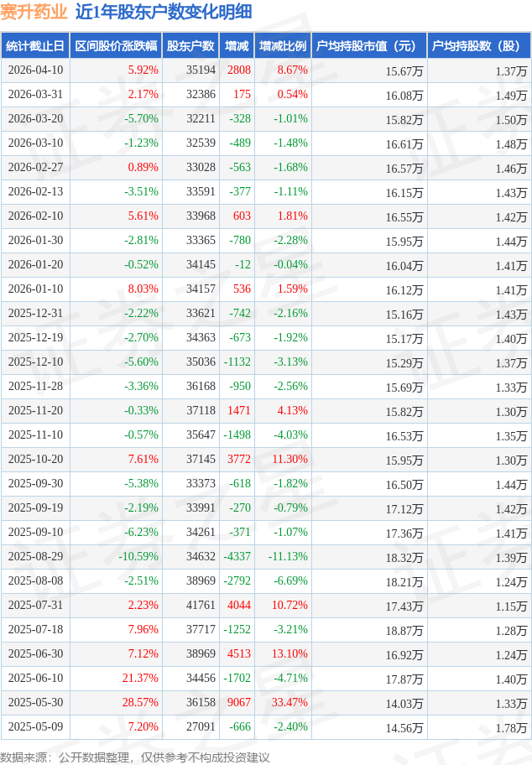The image size is (532, 765).
Task: Select the 2026-04-10 date cell
Action: pos(35,70)
